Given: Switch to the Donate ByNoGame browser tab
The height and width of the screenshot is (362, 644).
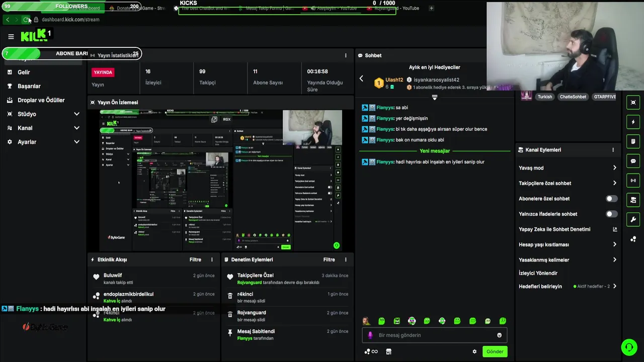Looking at the screenshot, I should 137,8.
